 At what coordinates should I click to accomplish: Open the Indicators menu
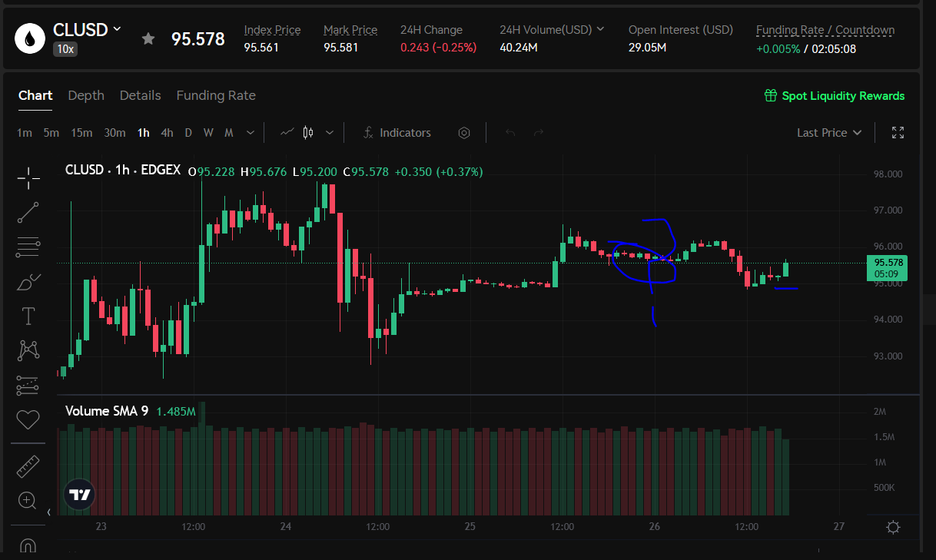point(397,132)
